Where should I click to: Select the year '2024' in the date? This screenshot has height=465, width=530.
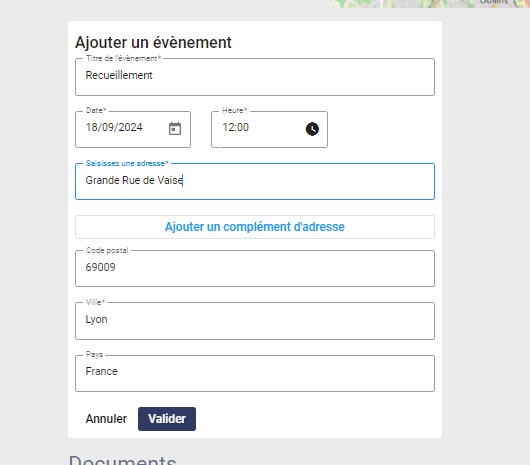pos(130,127)
